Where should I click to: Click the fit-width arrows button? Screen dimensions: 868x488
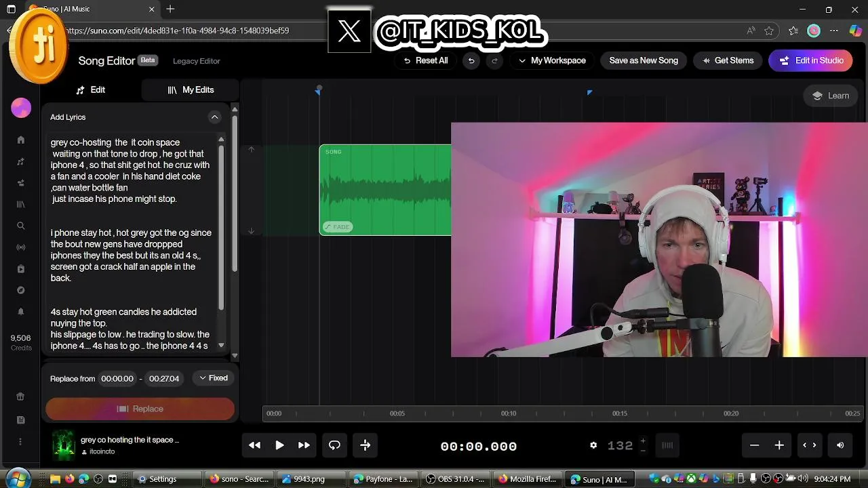point(810,445)
